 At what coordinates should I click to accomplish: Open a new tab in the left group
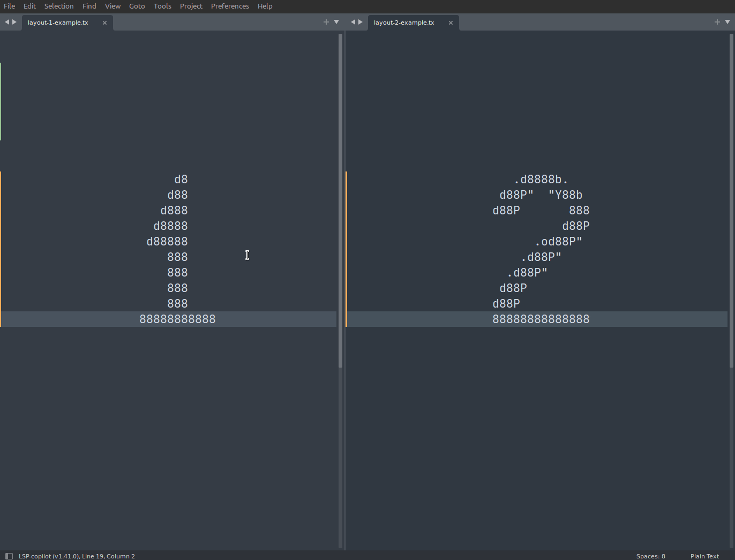click(x=326, y=22)
